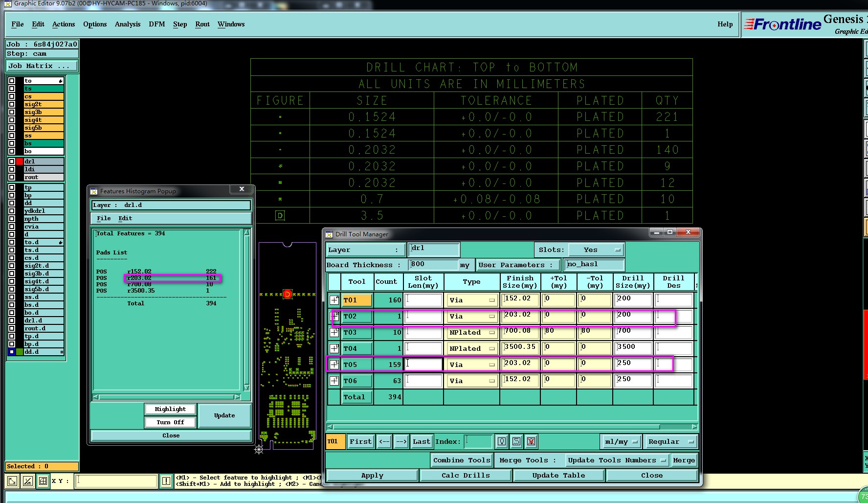Click the grid snap icon left of XY label
868x503 pixels.
[43, 481]
